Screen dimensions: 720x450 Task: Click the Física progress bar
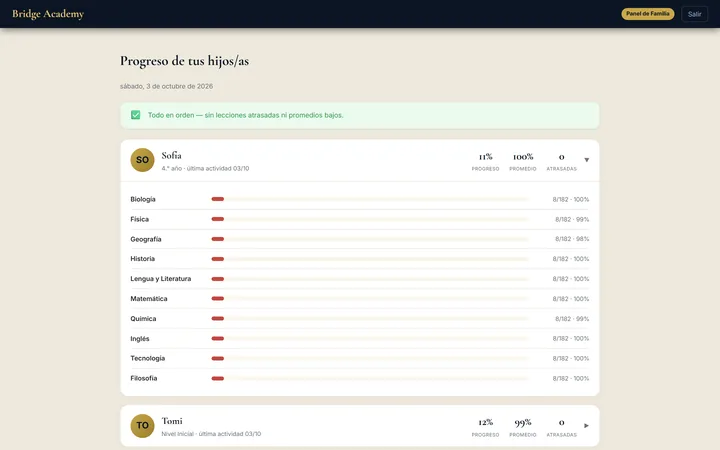click(370, 219)
